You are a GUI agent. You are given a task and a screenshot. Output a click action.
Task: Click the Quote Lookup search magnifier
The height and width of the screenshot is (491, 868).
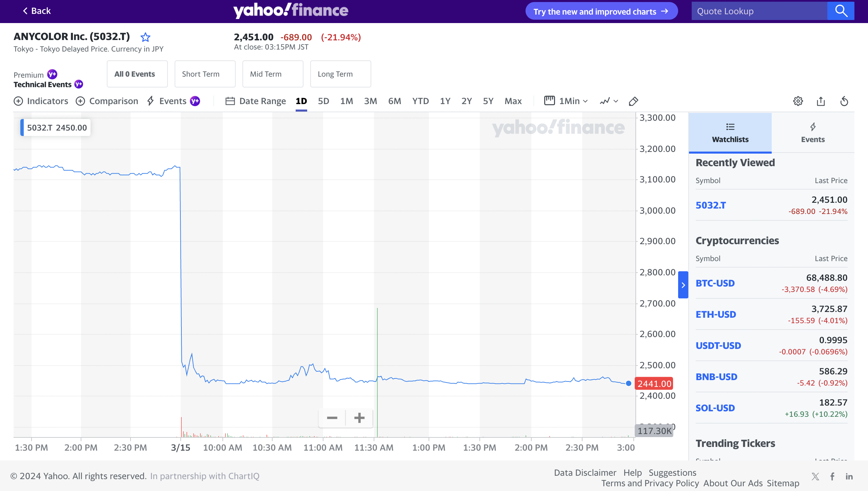click(841, 11)
